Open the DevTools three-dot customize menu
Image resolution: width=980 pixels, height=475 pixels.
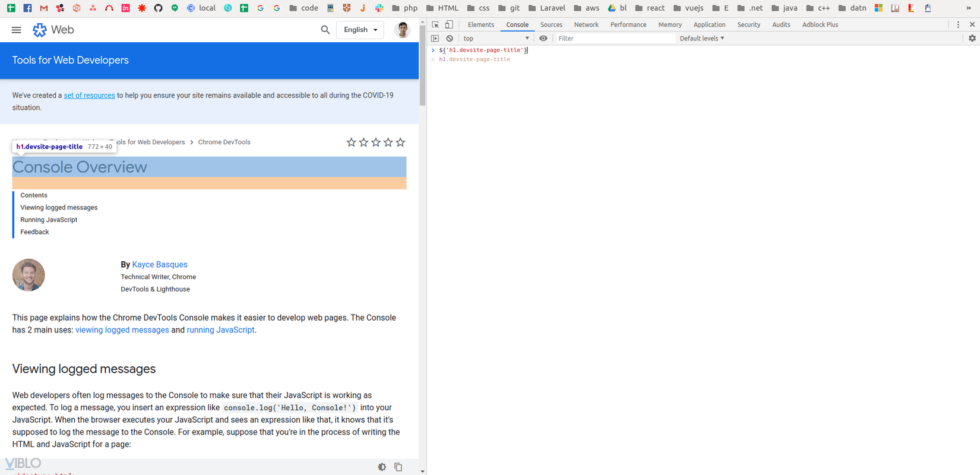click(958, 25)
